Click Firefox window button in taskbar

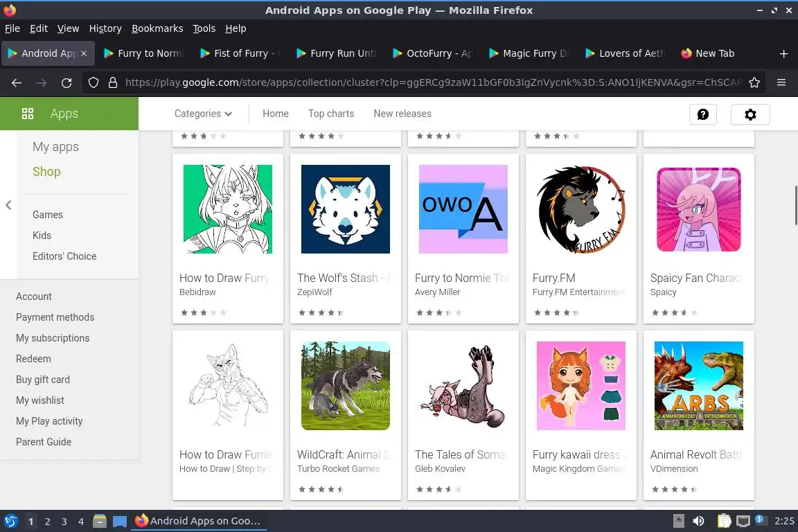199,521
